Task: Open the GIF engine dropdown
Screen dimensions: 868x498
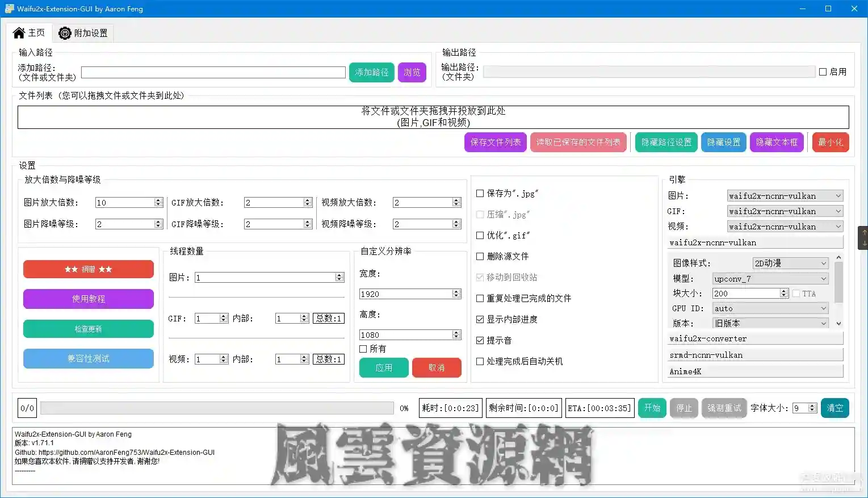Action: [785, 211]
